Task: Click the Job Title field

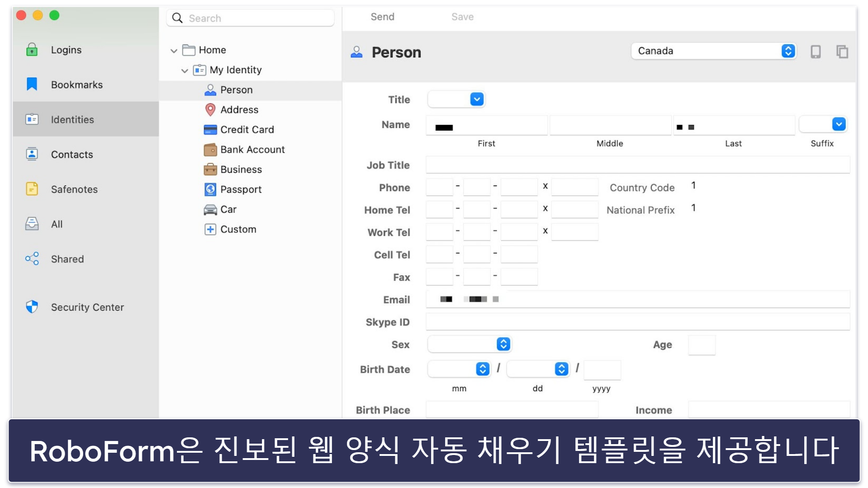Action: (638, 165)
